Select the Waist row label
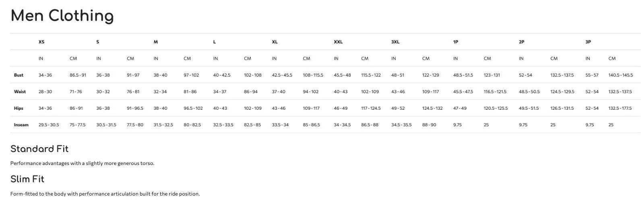The width and height of the screenshot is (644, 211). (20, 92)
